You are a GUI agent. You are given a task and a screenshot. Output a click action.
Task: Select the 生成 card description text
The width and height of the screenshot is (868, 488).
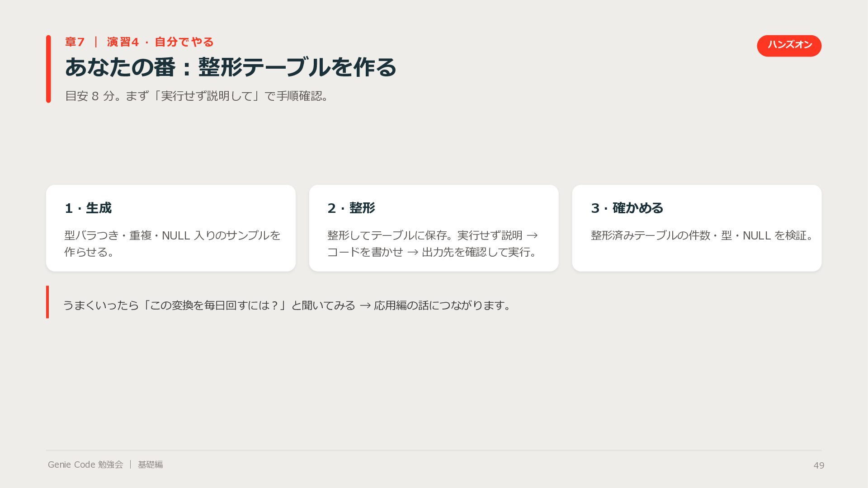[172, 244]
